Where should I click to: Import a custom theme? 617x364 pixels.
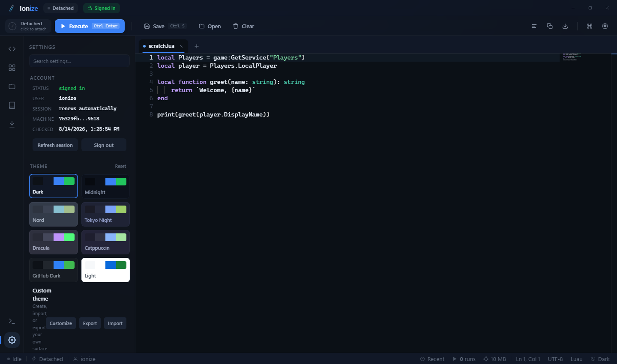coord(115,323)
